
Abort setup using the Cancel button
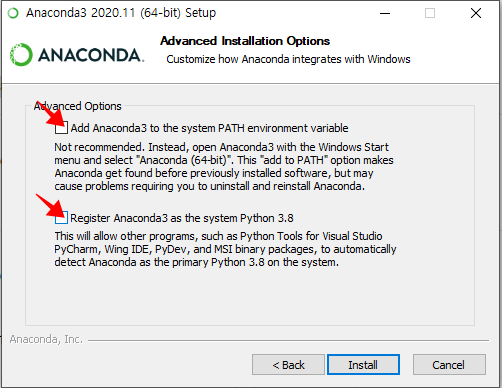pyautogui.click(x=449, y=365)
